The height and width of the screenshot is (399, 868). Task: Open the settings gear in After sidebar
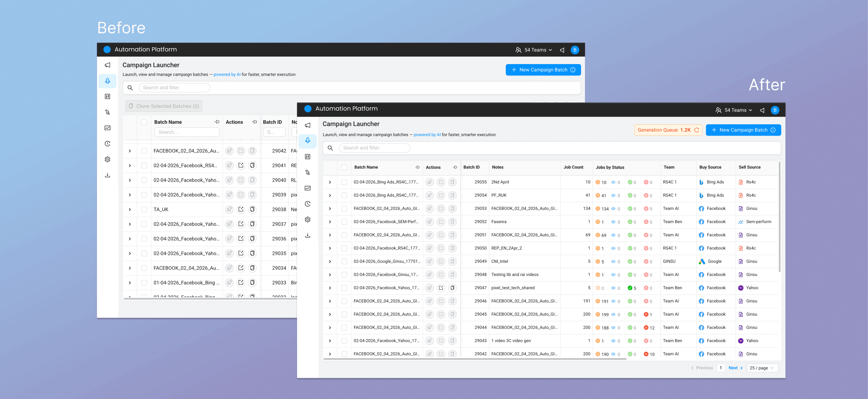[307, 220]
